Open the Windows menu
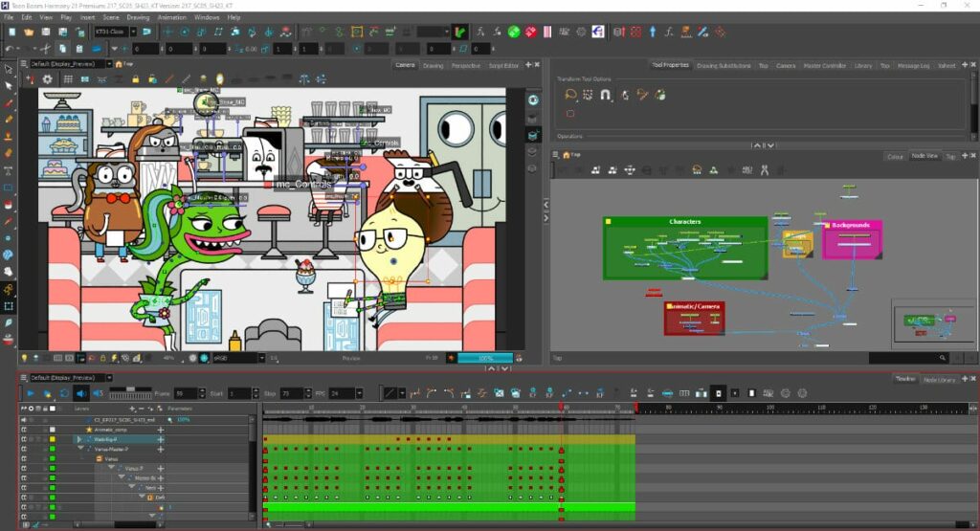This screenshot has width=980, height=531. (207, 17)
